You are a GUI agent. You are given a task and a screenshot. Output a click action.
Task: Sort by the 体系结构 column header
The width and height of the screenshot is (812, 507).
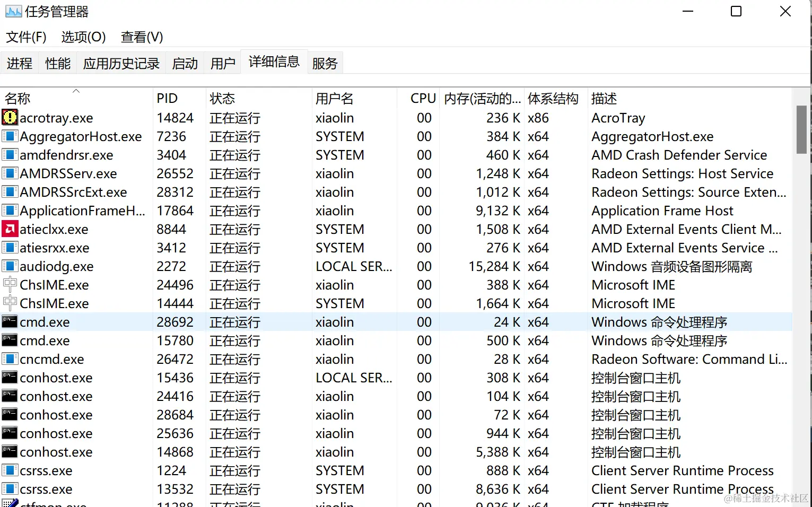pos(556,98)
